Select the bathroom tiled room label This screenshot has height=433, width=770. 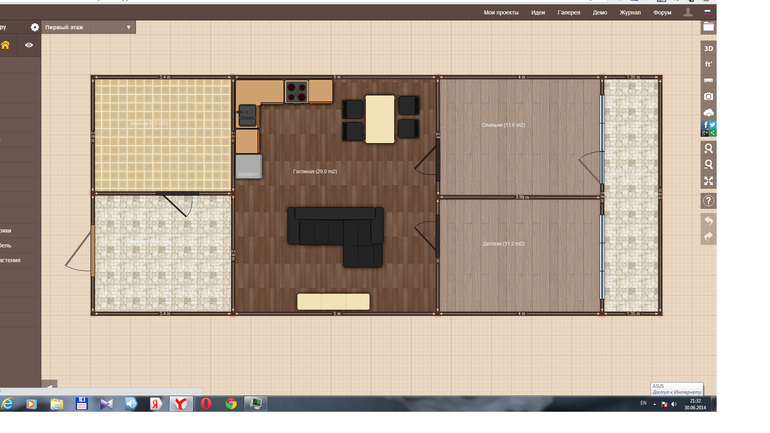[x=149, y=123]
